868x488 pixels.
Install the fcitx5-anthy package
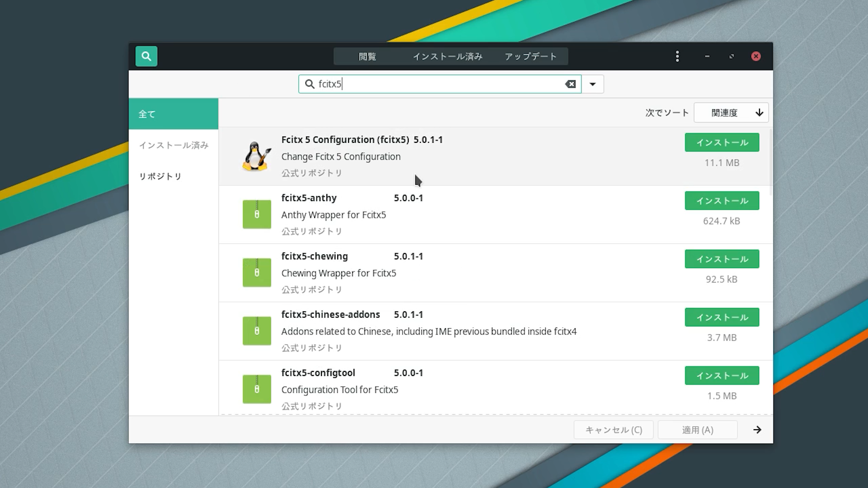[722, 201]
